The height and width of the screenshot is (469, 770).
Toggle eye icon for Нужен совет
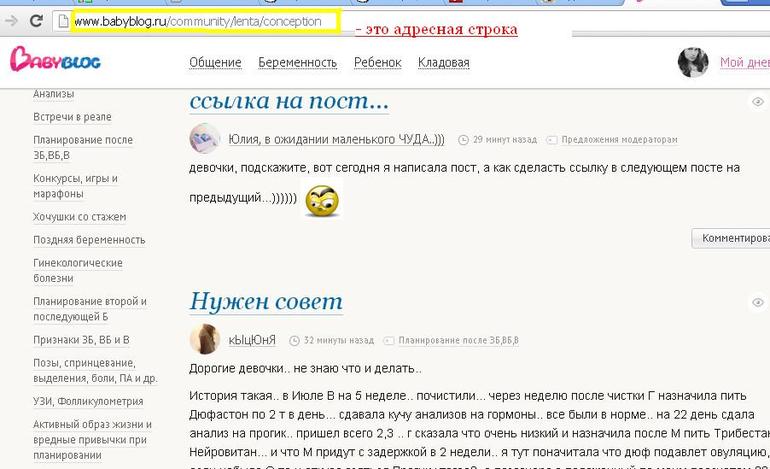(758, 302)
